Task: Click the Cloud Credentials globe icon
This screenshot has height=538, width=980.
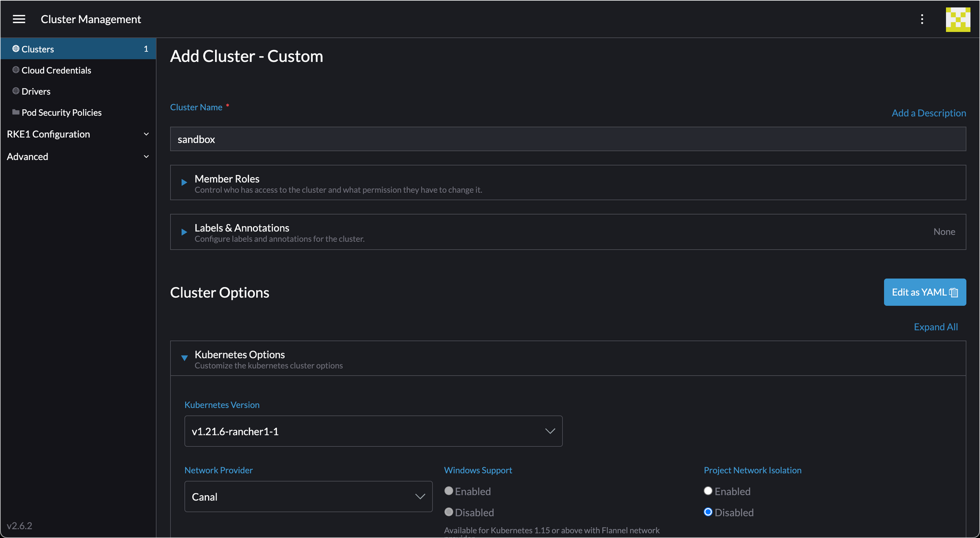Action: pos(16,70)
